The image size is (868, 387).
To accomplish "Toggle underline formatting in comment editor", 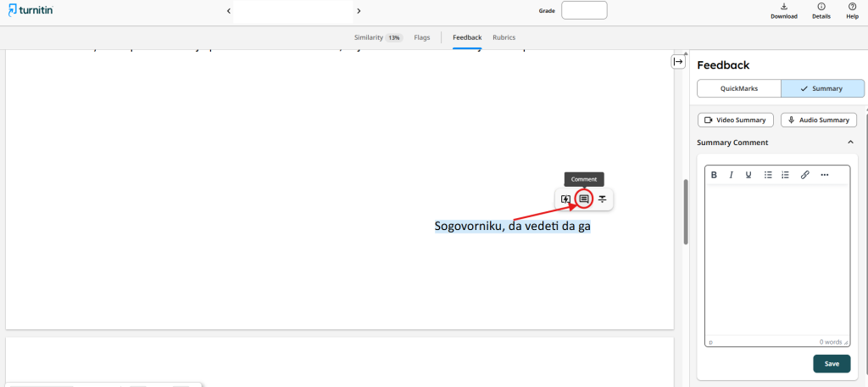I will tap(748, 175).
